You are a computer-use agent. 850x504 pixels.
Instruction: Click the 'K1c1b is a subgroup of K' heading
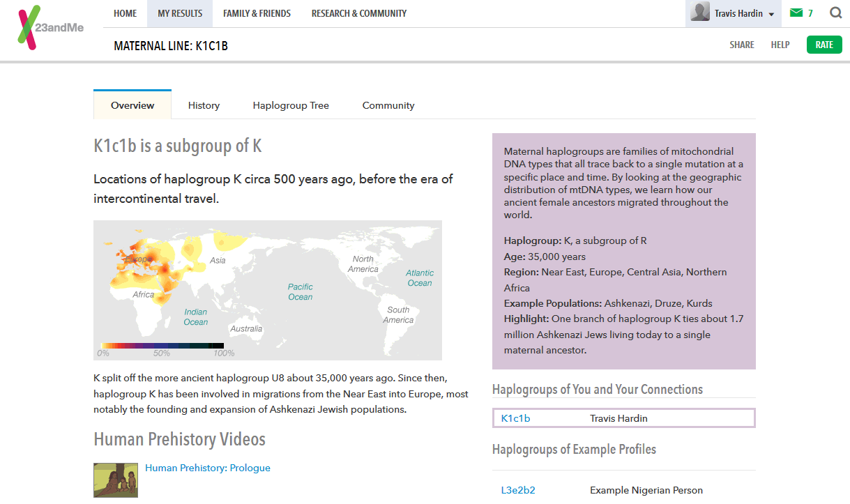[x=178, y=146]
